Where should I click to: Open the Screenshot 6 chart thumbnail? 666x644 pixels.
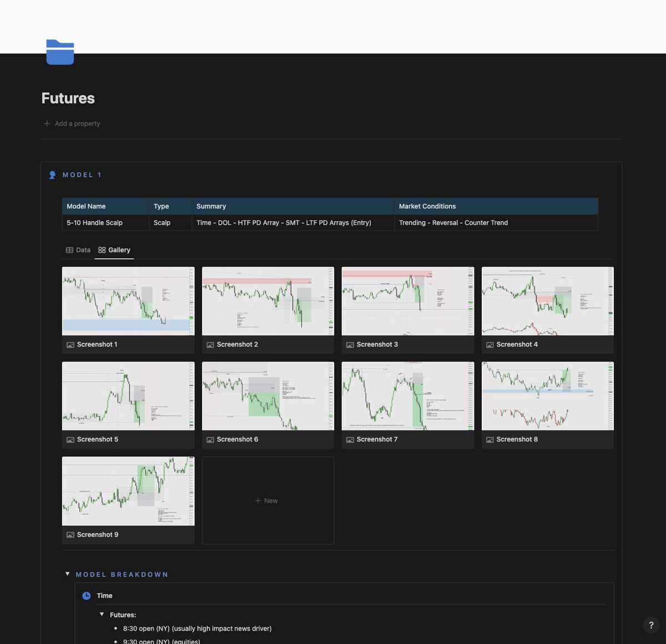point(268,396)
